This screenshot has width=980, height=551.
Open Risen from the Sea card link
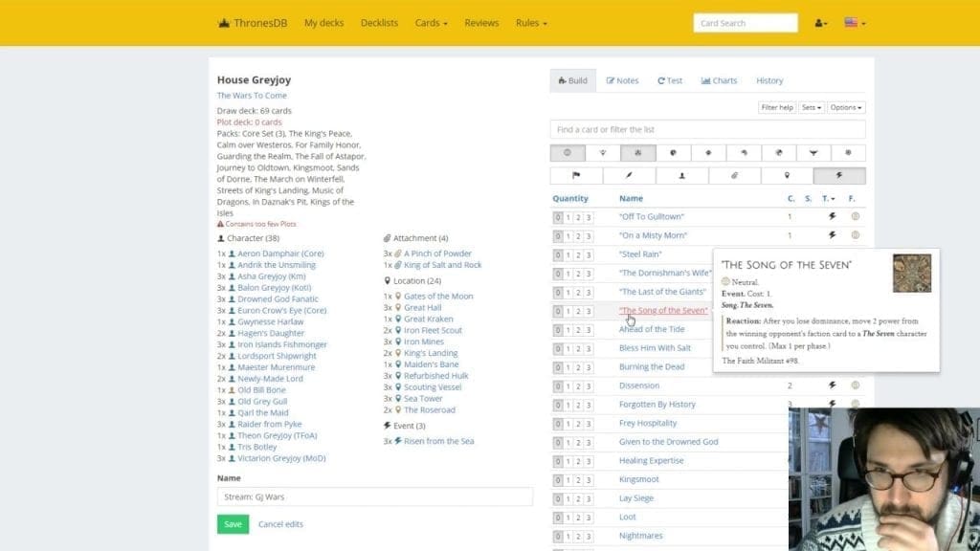point(438,441)
